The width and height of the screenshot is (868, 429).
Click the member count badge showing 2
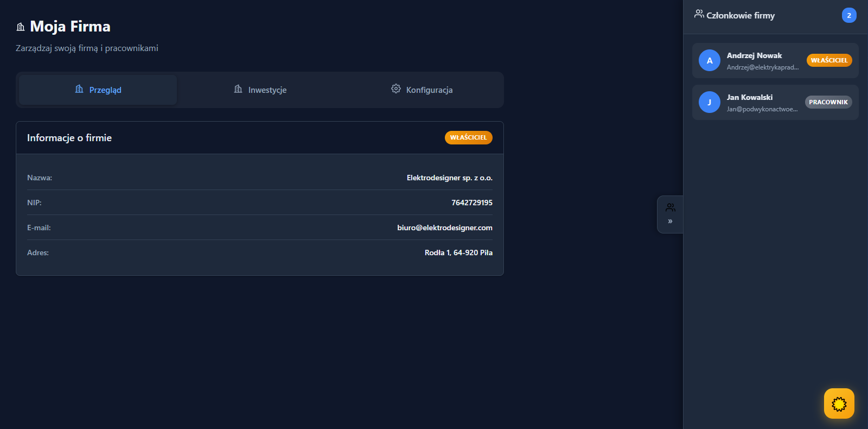click(x=848, y=15)
